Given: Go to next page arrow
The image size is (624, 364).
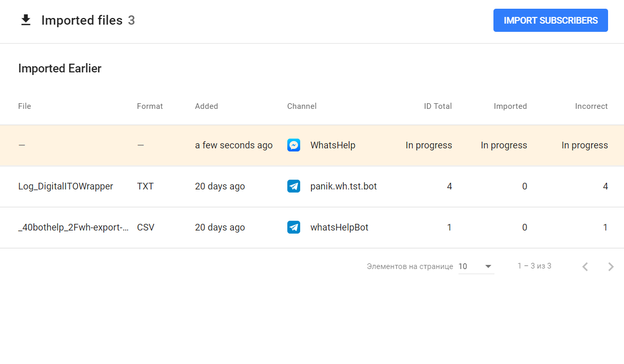Looking at the screenshot, I should [x=611, y=266].
